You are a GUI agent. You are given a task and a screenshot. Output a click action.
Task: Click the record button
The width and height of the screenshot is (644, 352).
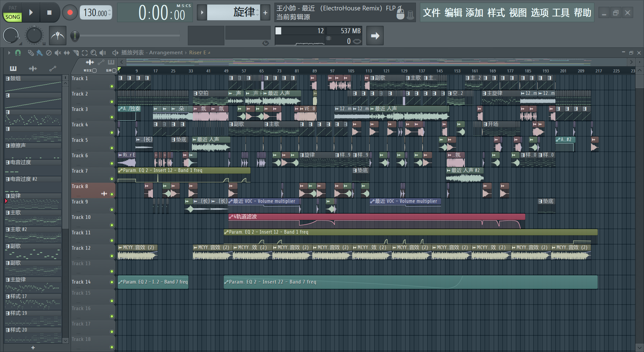(x=70, y=13)
